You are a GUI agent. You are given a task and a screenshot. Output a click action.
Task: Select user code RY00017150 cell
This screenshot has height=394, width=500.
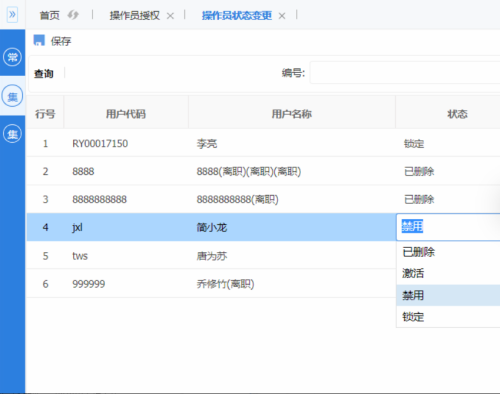[100, 144]
